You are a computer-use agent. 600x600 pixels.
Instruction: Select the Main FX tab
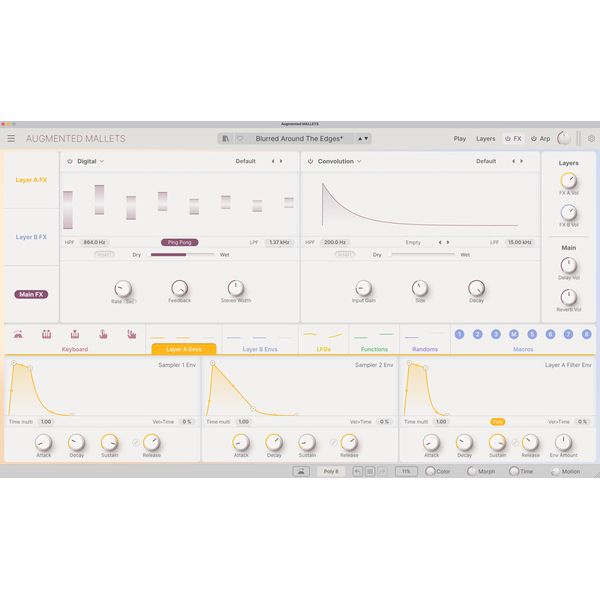31,294
